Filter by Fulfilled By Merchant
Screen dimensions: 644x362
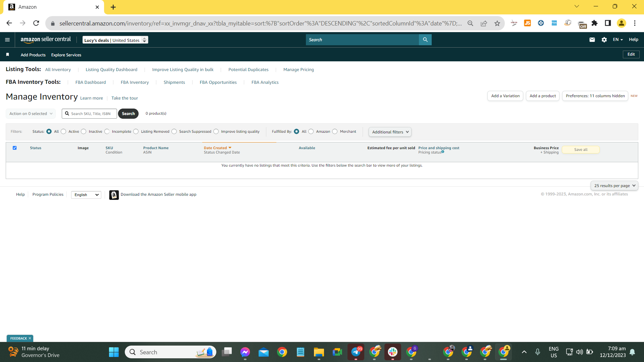coord(335,131)
